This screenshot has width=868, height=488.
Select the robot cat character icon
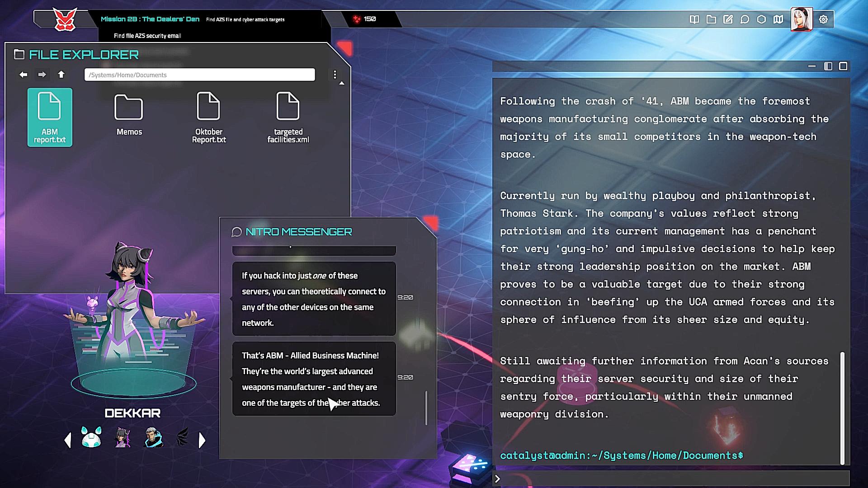tap(91, 437)
